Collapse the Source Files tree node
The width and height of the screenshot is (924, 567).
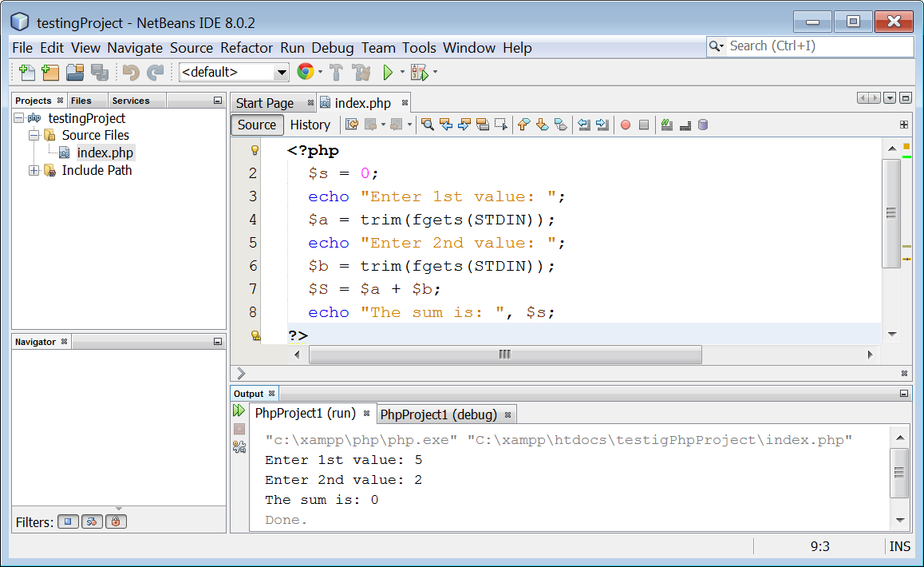[34, 135]
